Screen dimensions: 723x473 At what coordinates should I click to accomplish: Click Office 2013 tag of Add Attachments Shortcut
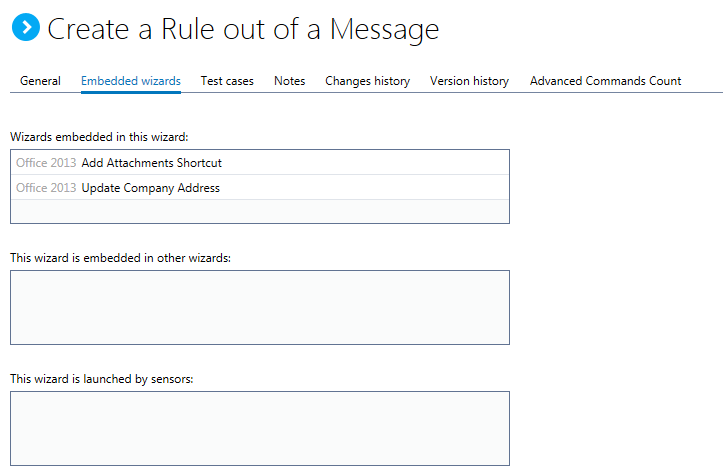coord(46,162)
